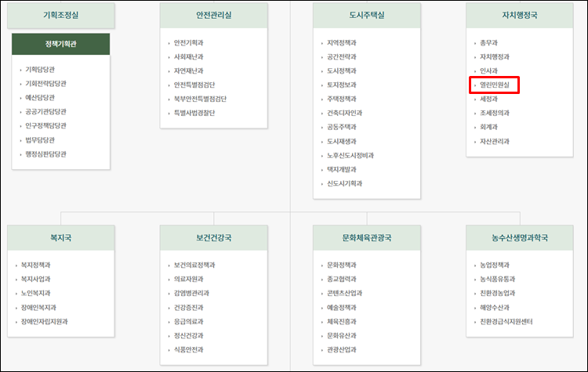Viewport: 588px width, 372px height.
Task: Select the 복지정책과 link
Action: pyautogui.click(x=35, y=265)
